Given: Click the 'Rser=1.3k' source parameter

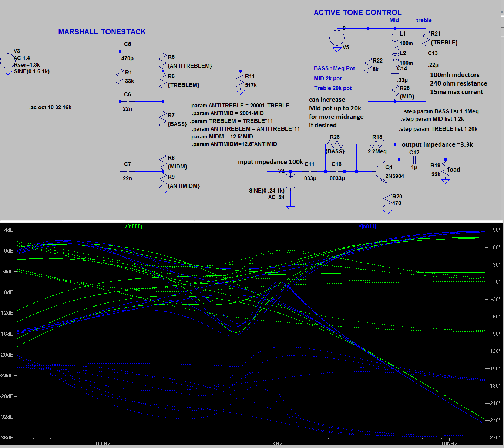Looking at the screenshot, I should pyautogui.click(x=27, y=65).
